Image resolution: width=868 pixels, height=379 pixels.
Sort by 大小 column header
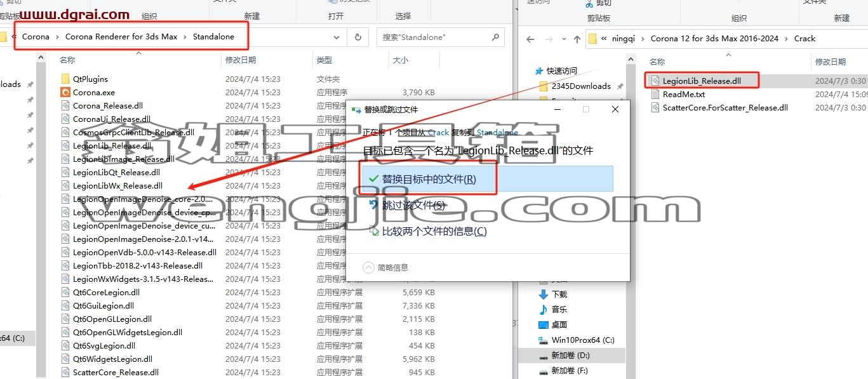[x=401, y=60]
